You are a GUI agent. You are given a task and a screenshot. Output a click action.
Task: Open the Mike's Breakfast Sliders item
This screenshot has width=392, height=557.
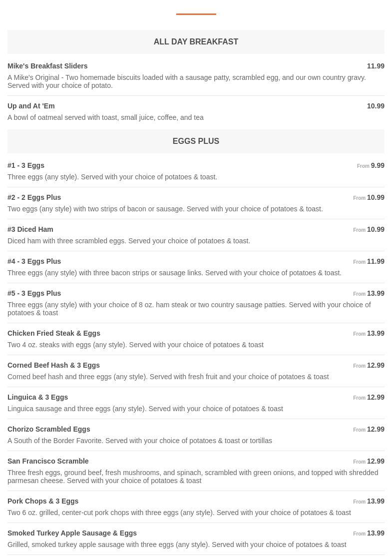point(47,66)
